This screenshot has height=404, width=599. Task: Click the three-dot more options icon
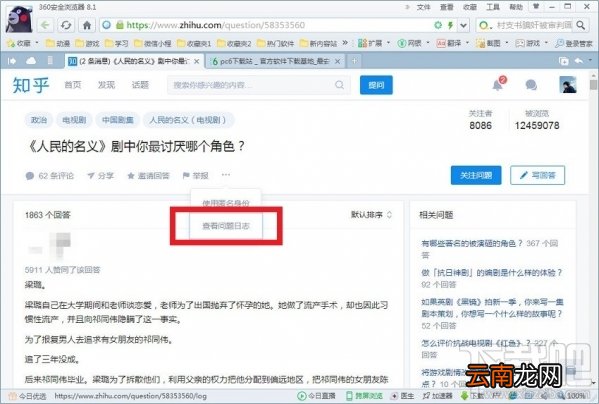(x=226, y=175)
